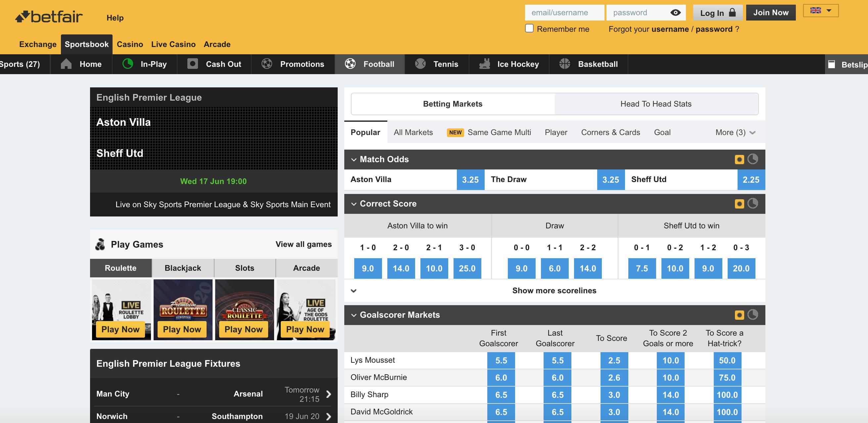Click Goalscorer Markets pie chart icon
The width and height of the screenshot is (868, 423).
(x=753, y=314)
